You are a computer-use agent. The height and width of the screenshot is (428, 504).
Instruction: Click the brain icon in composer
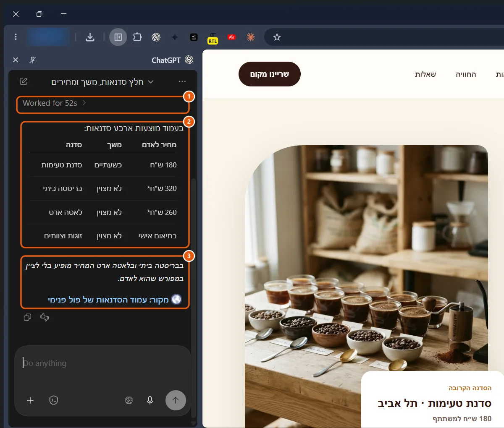click(129, 400)
